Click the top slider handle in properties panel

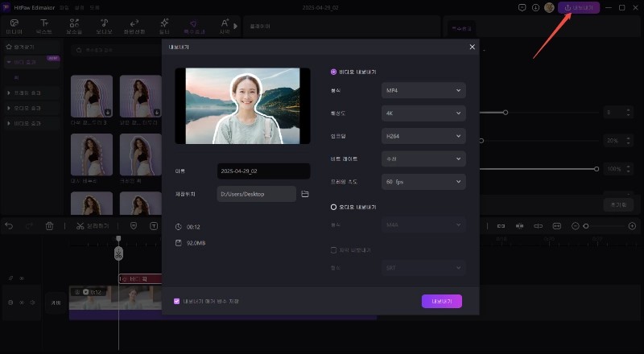506,112
